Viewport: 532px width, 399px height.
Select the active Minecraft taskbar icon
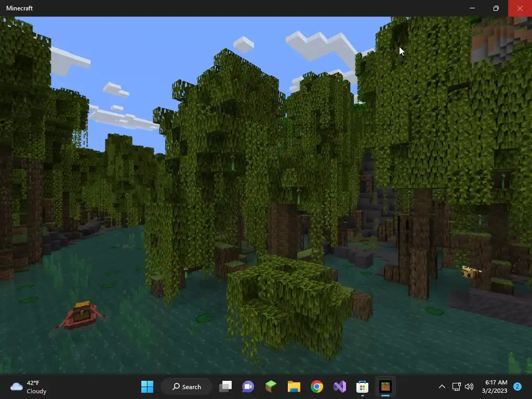tap(385, 387)
